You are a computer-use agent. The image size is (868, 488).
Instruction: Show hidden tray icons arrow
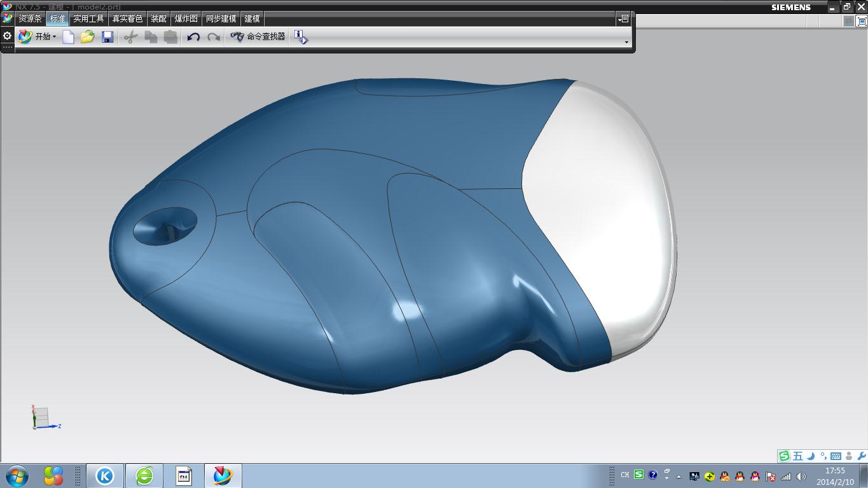679,476
